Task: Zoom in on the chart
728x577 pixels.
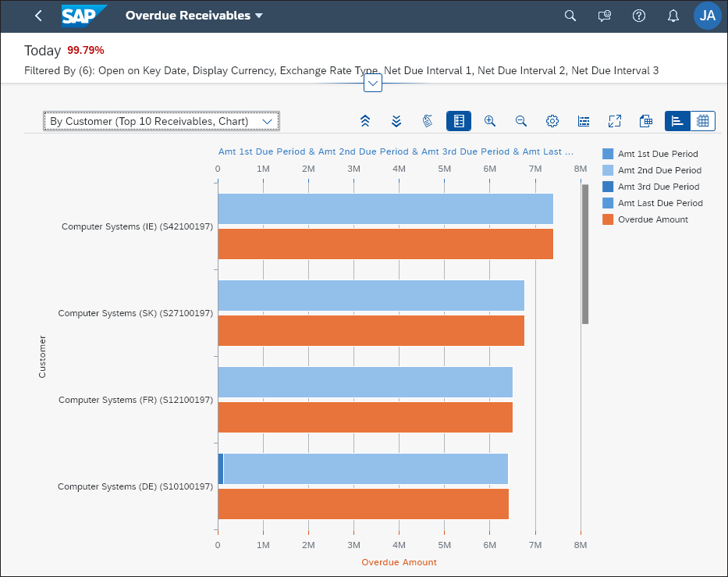Action: coord(490,121)
